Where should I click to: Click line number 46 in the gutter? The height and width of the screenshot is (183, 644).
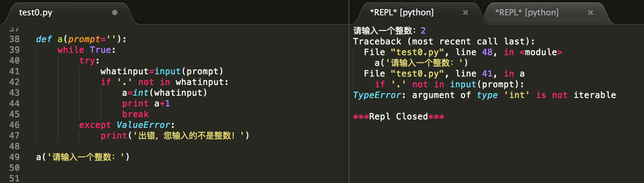tap(14, 125)
